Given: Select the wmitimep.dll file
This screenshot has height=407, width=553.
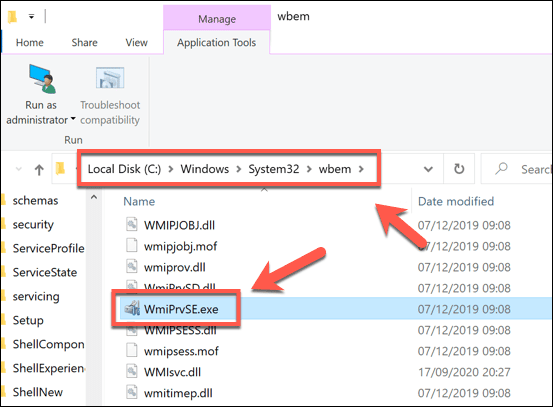Looking at the screenshot, I should pyautogui.click(x=178, y=393).
